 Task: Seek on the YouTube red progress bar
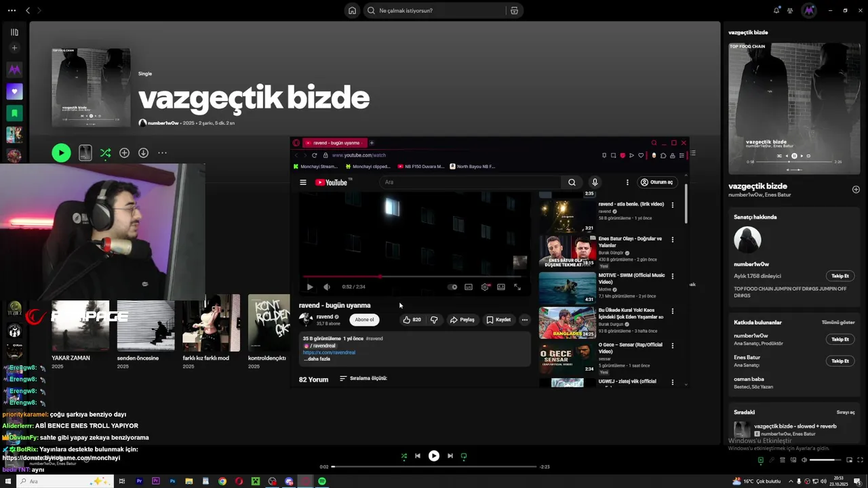point(412,277)
